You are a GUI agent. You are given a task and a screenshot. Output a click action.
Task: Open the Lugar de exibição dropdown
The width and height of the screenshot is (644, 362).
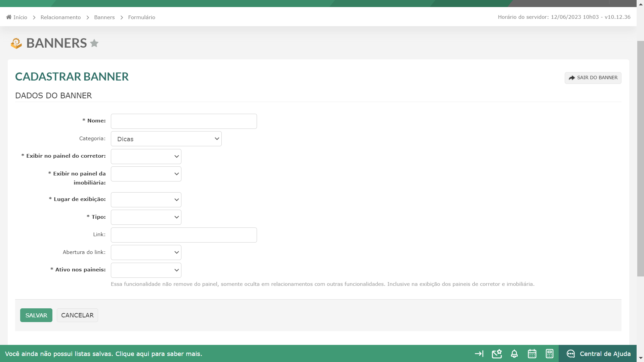coord(146,200)
